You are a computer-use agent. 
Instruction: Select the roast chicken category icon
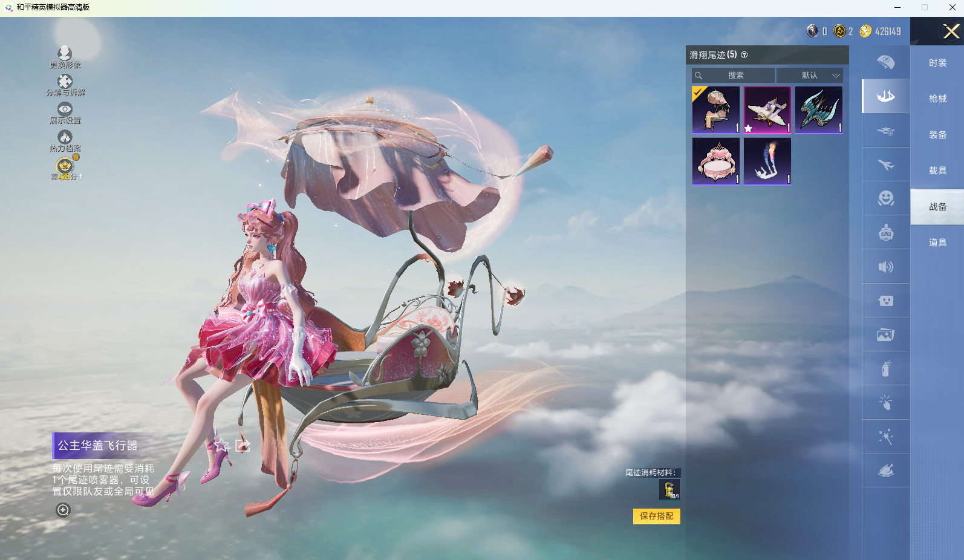(x=886, y=470)
